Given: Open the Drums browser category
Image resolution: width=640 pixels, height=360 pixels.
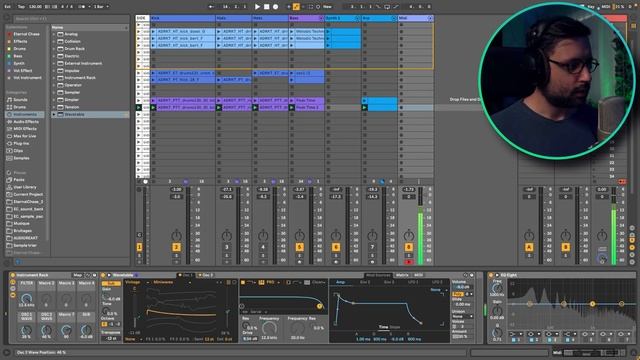Looking at the screenshot, I should click(20, 107).
